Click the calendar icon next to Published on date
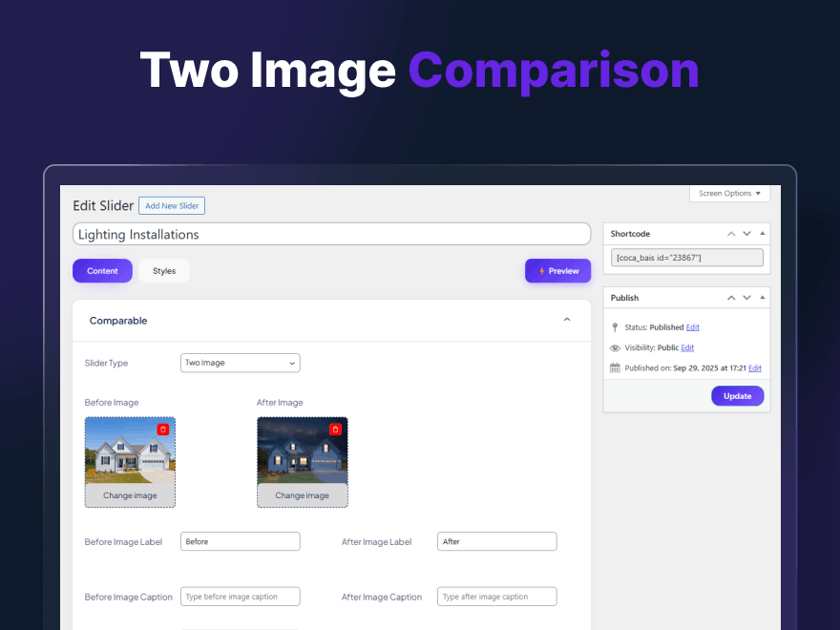The image size is (840, 630). (614, 367)
